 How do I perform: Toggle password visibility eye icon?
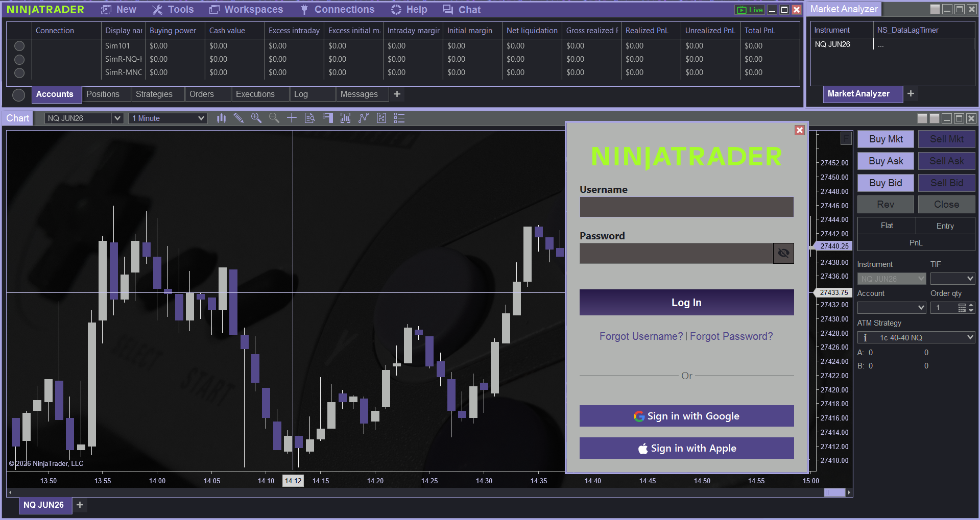[783, 254]
